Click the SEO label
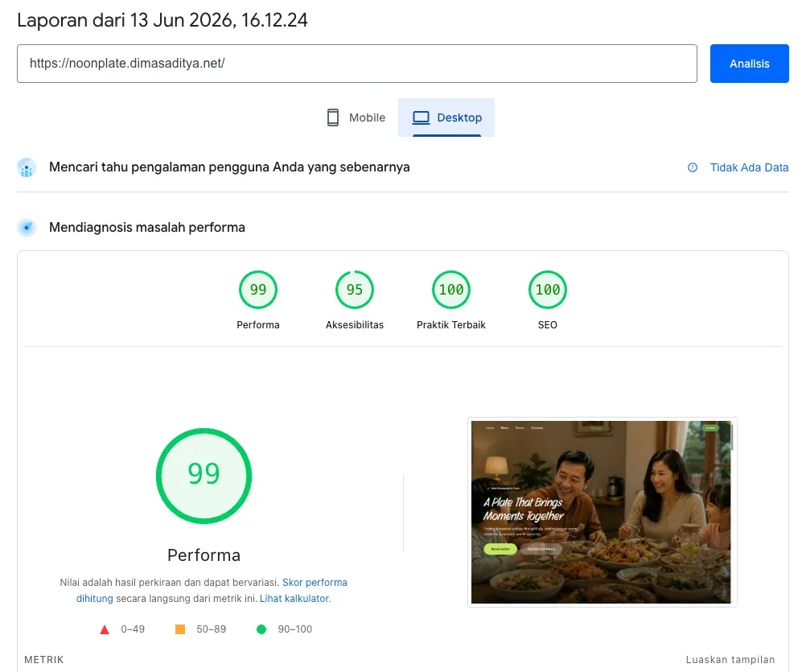Viewport: 802px width, 672px height. [547, 325]
